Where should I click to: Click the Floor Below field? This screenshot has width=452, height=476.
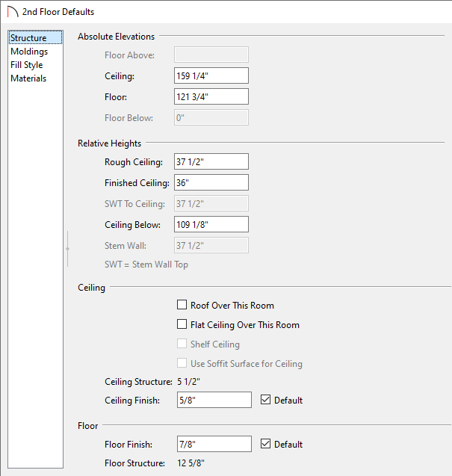click(x=211, y=117)
